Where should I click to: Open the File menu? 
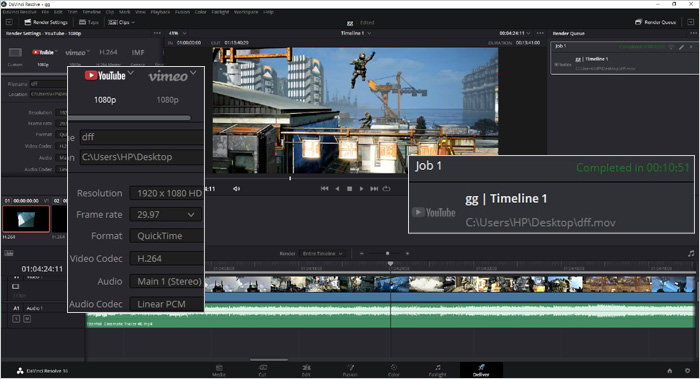click(45, 12)
